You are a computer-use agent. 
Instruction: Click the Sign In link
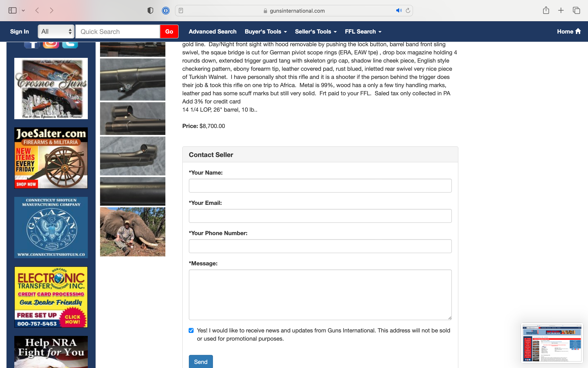[x=19, y=31]
